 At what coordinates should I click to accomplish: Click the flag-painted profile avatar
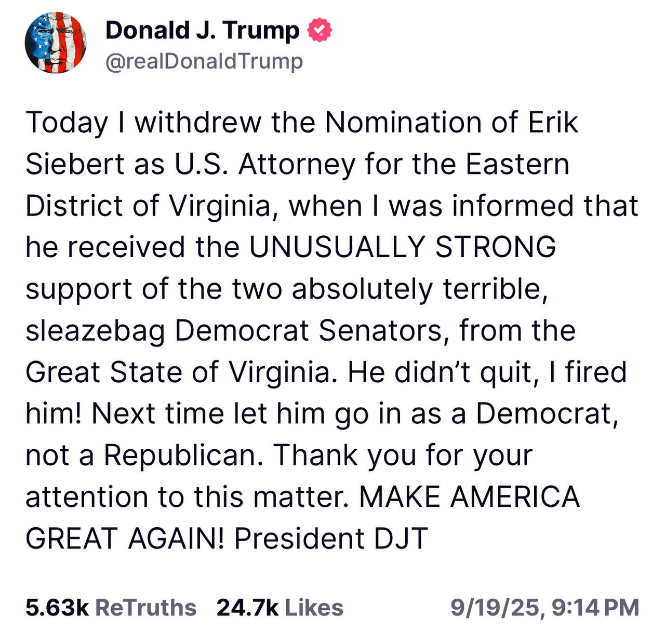pos(56,43)
